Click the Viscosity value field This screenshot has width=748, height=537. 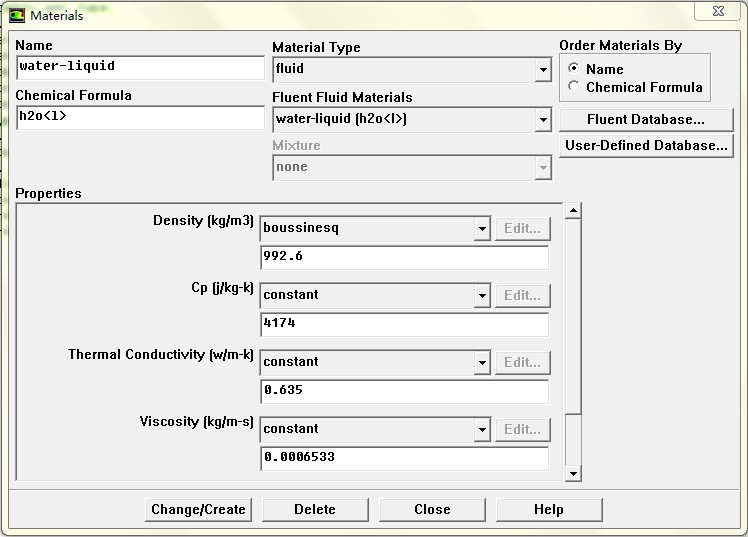404,458
